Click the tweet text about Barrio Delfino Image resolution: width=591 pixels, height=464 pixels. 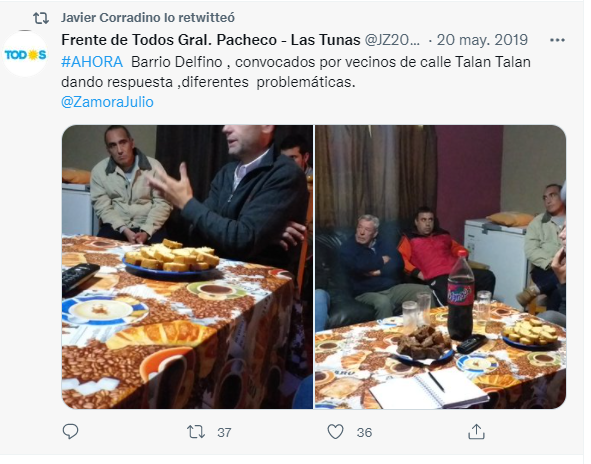click(296, 72)
